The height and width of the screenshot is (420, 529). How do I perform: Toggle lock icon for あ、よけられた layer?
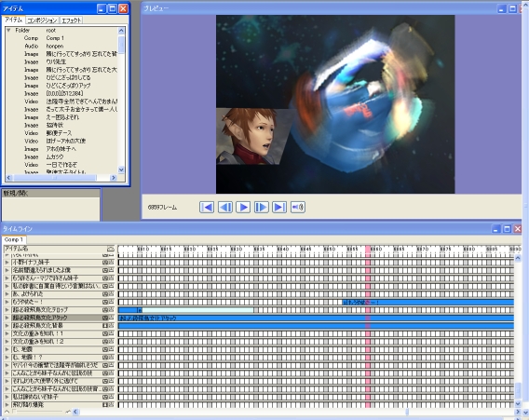tap(111, 294)
